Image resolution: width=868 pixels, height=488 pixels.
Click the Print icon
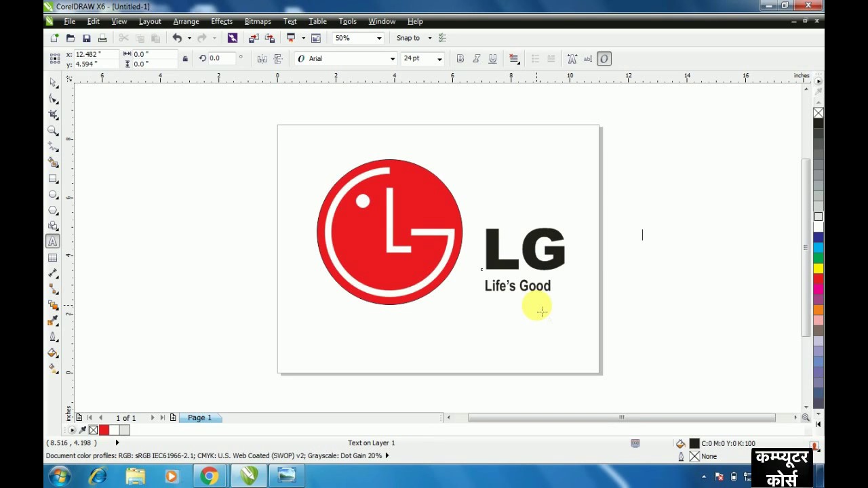tap(102, 38)
